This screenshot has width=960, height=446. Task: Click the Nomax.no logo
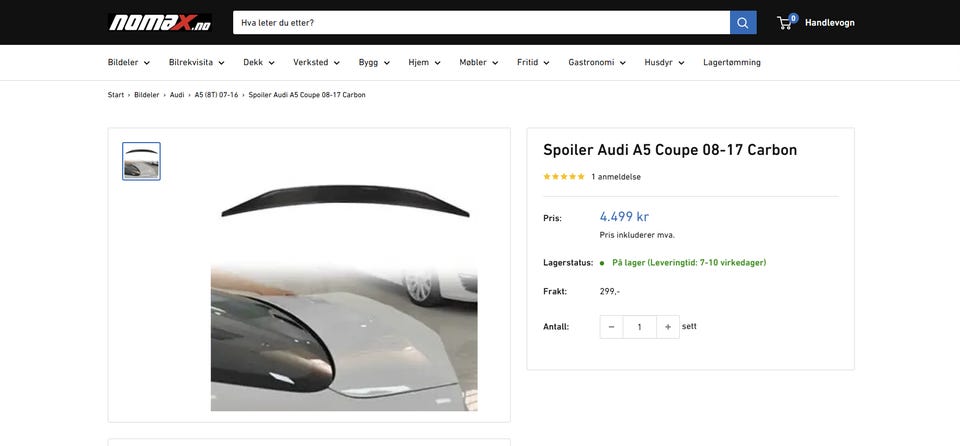tap(160, 22)
